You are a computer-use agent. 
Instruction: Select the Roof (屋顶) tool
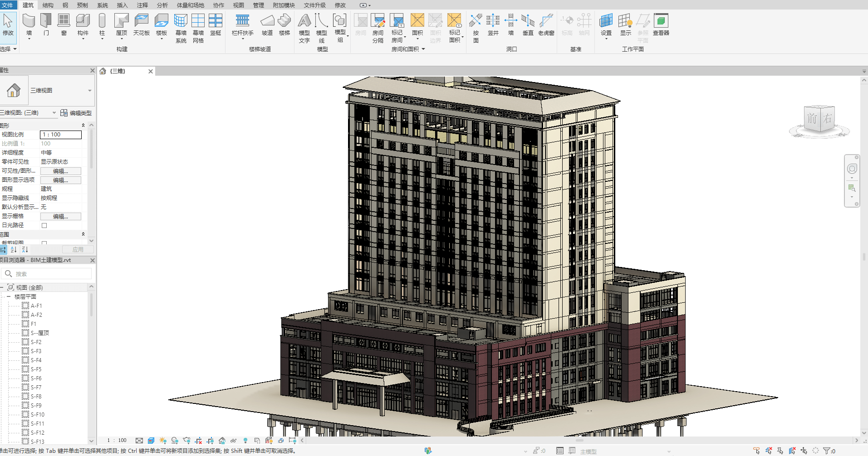click(122, 21)
